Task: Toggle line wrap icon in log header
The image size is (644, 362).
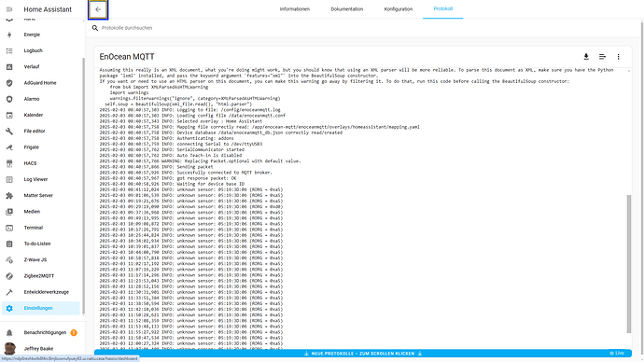Action: point(602,57)
